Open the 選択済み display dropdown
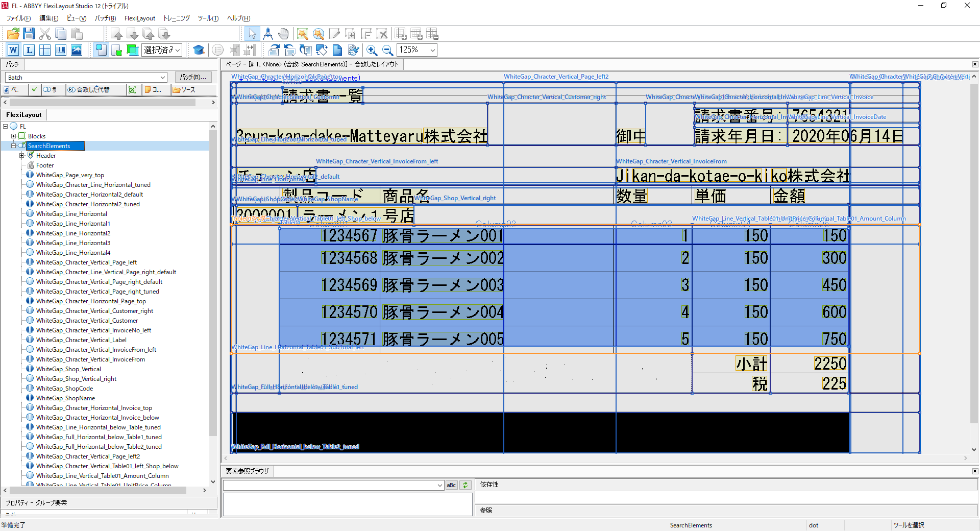 tap(178, 50)
